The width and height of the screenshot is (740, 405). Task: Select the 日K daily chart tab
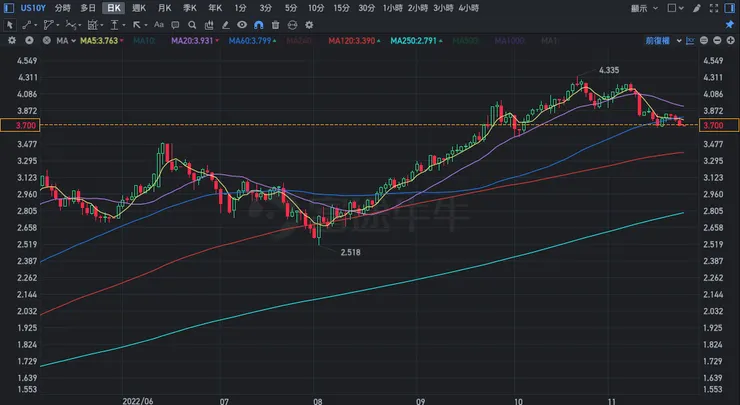pos(114,8)
